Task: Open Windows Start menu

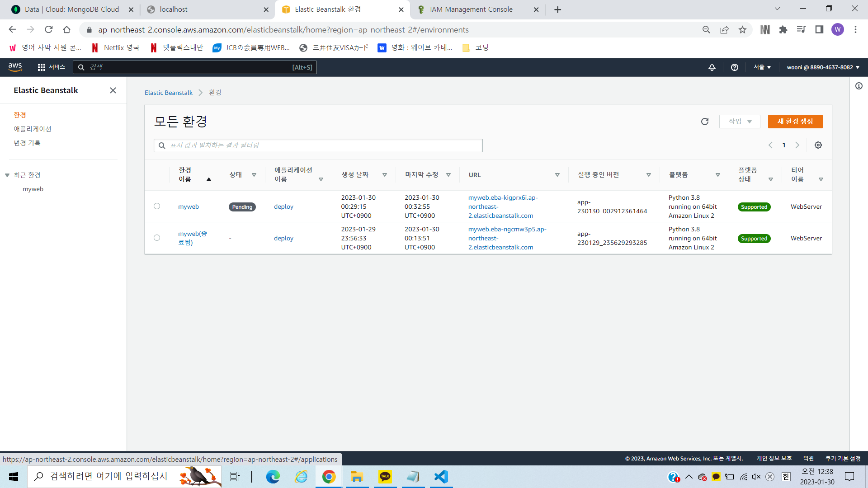Action: tap(14, 477)
